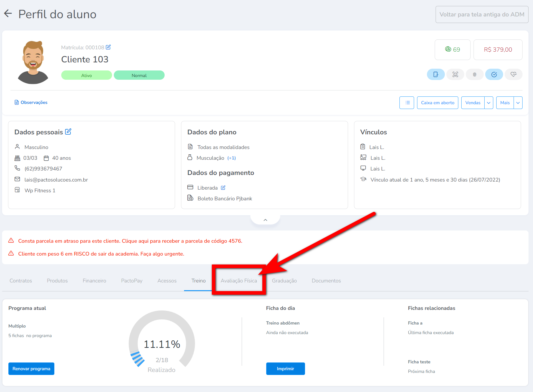Edit the Matrícula number with pencil icon
Screen dimensions: 533x392
click(108, 47)
